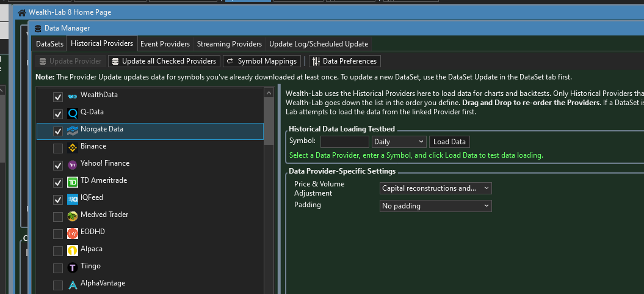The width and height of the screenshot is (644, 294).
Task: Click the Alpaca yellow logo icon
Action: pyautogui.click(x=73, y=251)
